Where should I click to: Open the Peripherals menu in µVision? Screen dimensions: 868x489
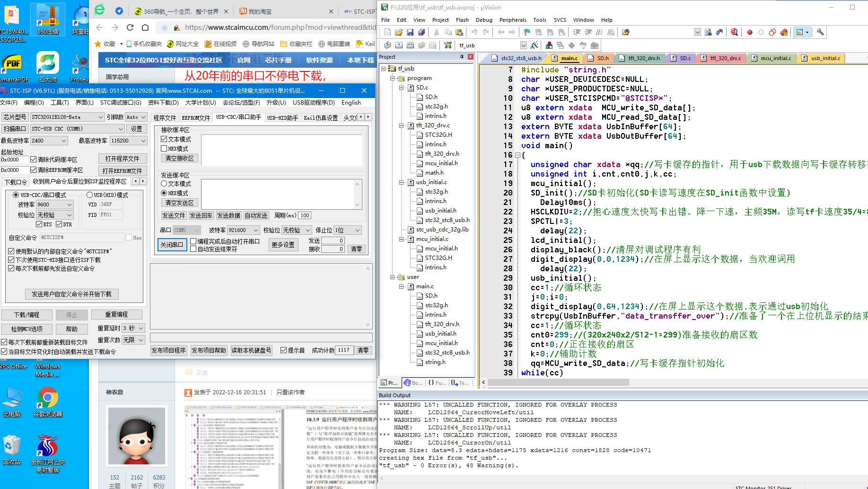pyautogui.click(x=512, y=20)
